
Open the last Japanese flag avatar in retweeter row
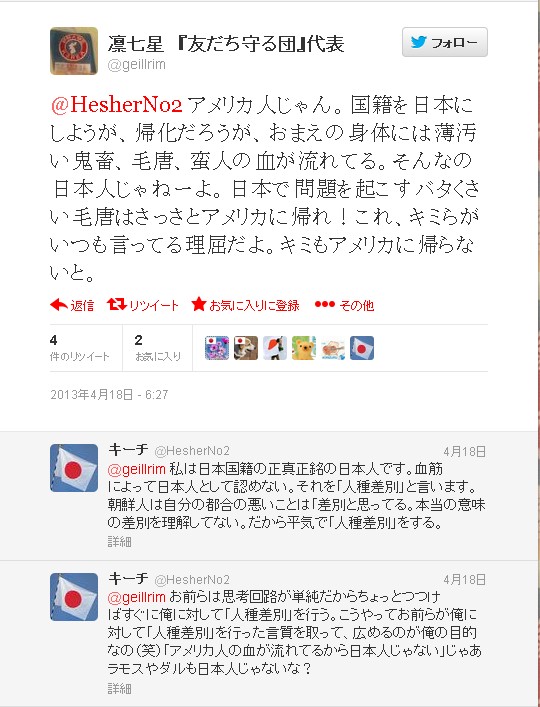(362, 348)
